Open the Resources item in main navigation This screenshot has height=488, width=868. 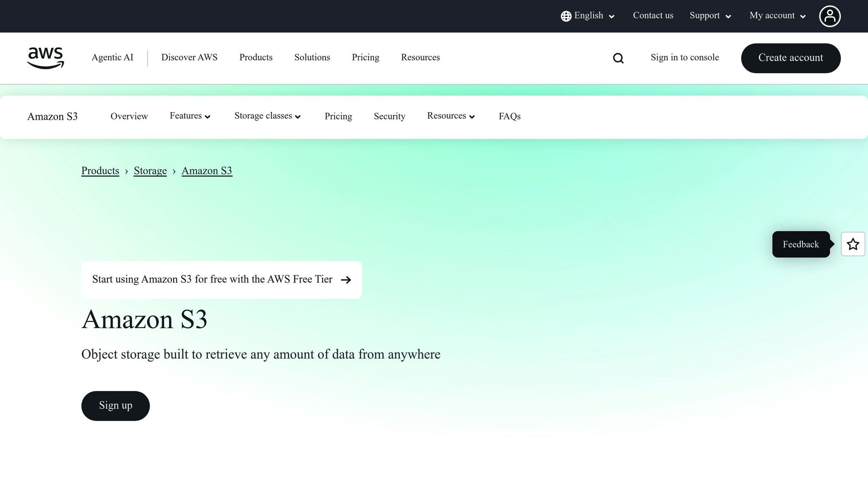coord(420,58)
